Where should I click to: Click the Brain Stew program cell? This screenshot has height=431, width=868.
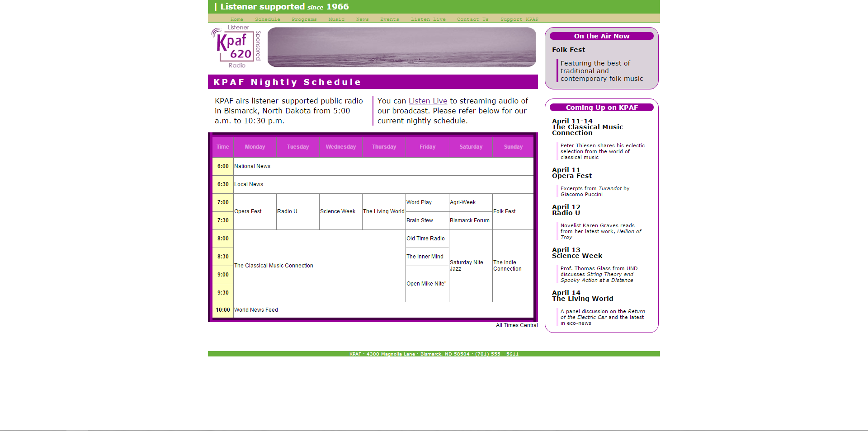point(427,220)
